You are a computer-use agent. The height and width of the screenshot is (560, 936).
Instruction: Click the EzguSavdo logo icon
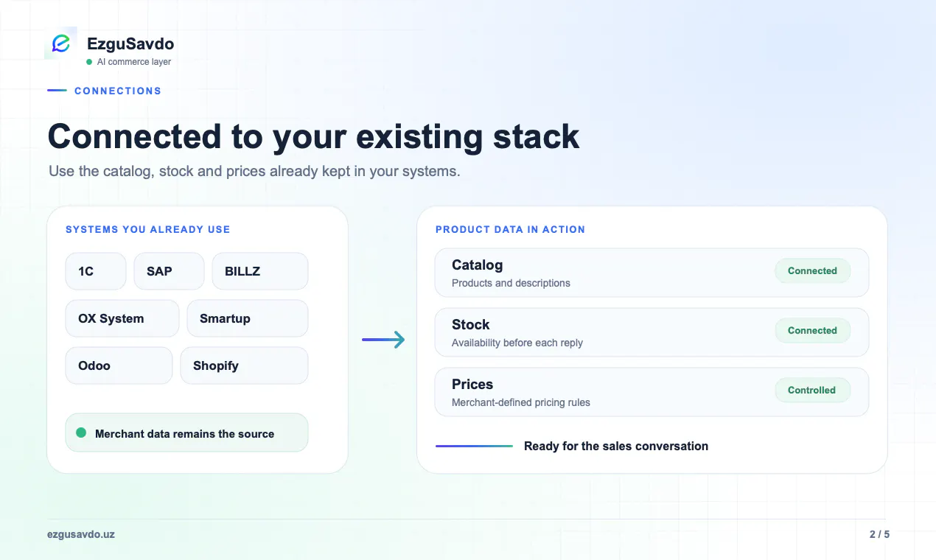[x=61, y=43]
